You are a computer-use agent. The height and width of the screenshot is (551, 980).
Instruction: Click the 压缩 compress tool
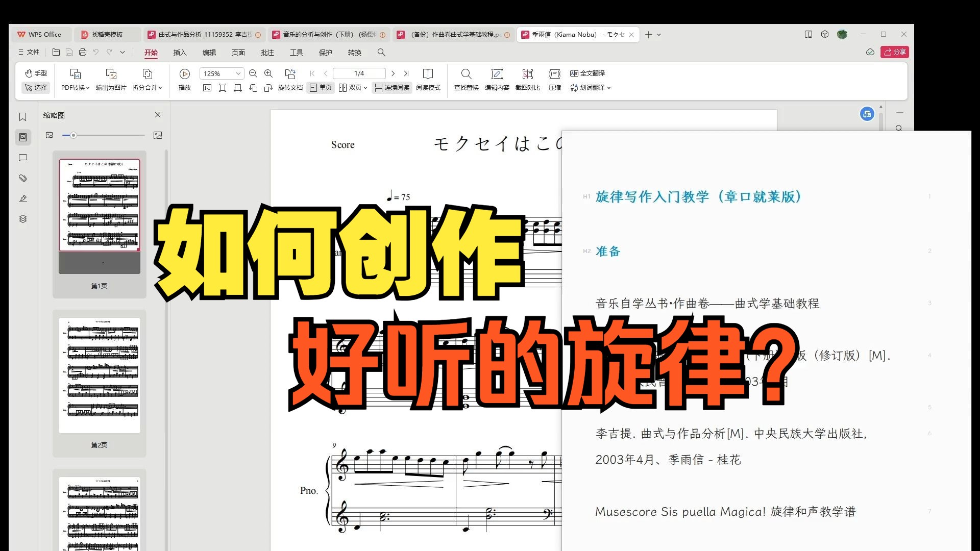coord(555,80)
